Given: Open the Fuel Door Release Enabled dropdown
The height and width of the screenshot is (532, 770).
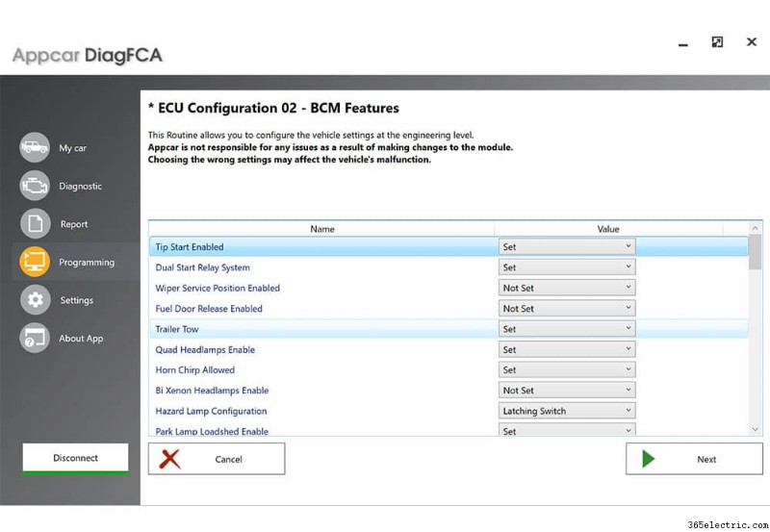Looking at the screenshot, I should 567,308.
